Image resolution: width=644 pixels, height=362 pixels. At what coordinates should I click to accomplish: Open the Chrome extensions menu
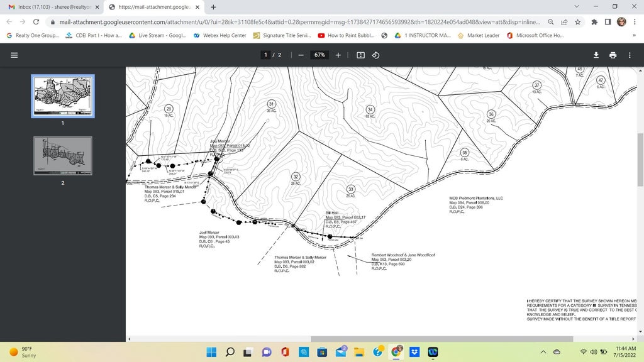tap(594, 22)
